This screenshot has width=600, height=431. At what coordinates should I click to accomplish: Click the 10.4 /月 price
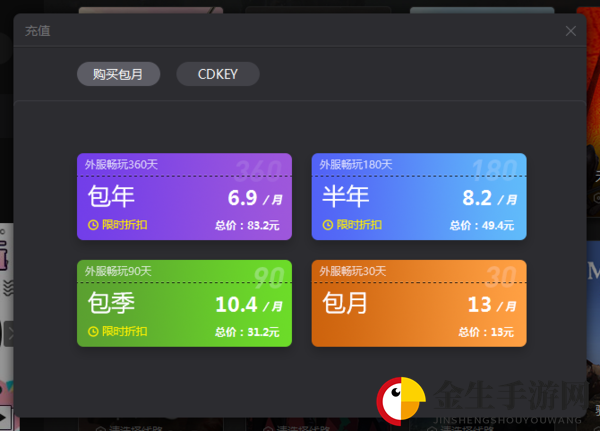point(249,305)
